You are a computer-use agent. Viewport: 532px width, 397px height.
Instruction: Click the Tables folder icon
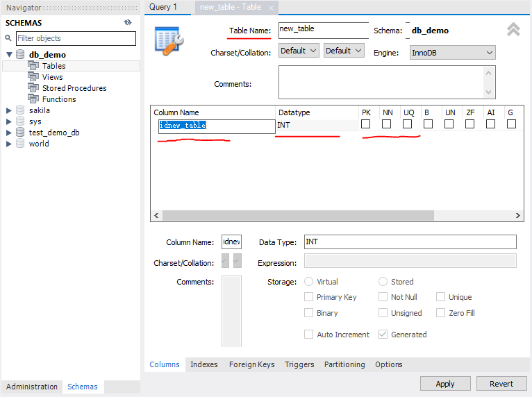(33, 65)
